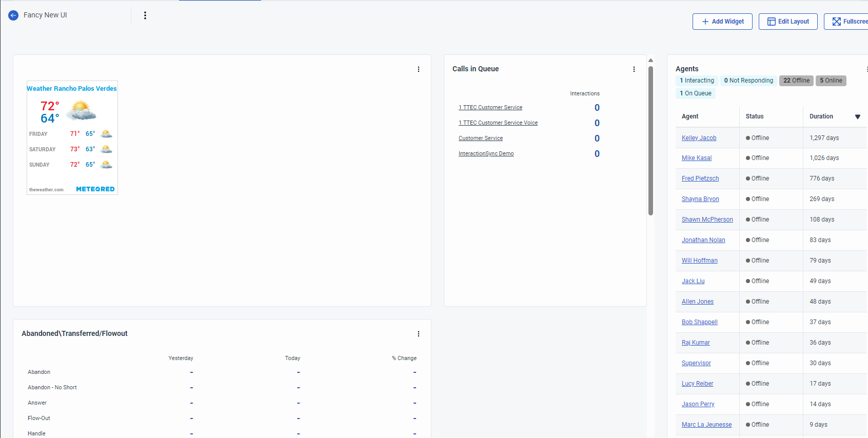
Task: Toggle the 5 Online filter chip
Action: (831, 81)
